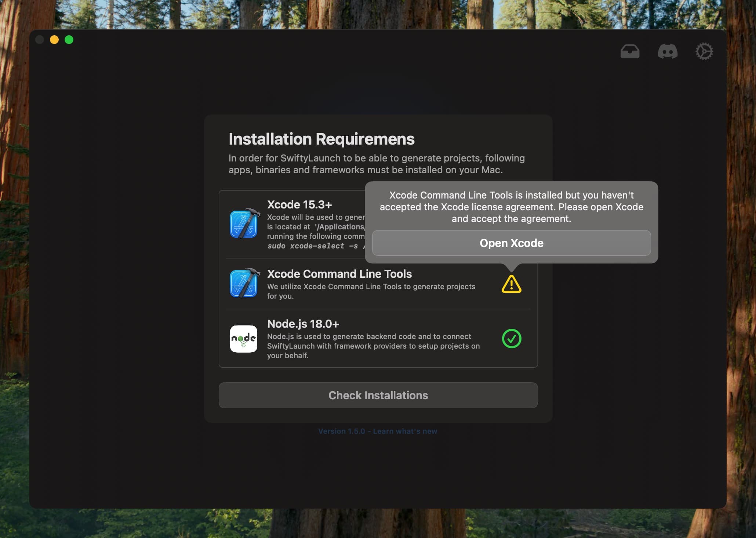
Task: Click the Xcode 15.3+ title text
Action: [299, 204]
